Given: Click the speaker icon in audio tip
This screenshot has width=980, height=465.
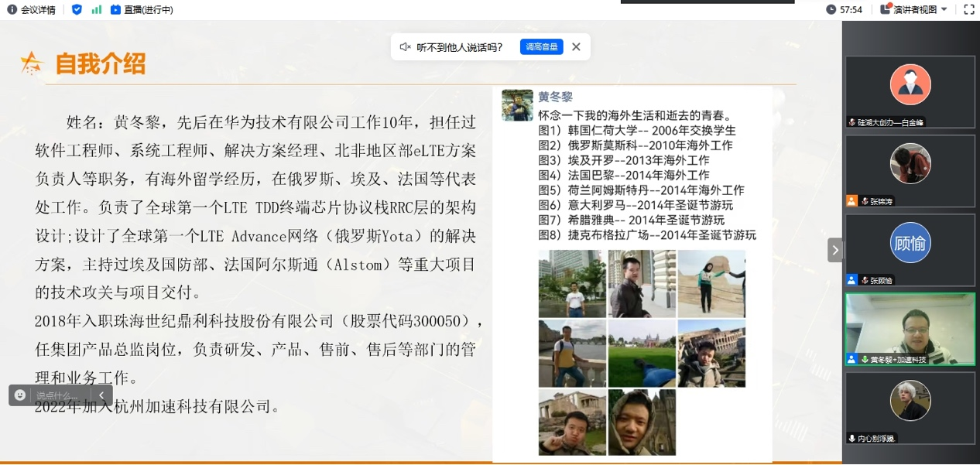Looking at the screenshot, I should [x=405, y=47].
